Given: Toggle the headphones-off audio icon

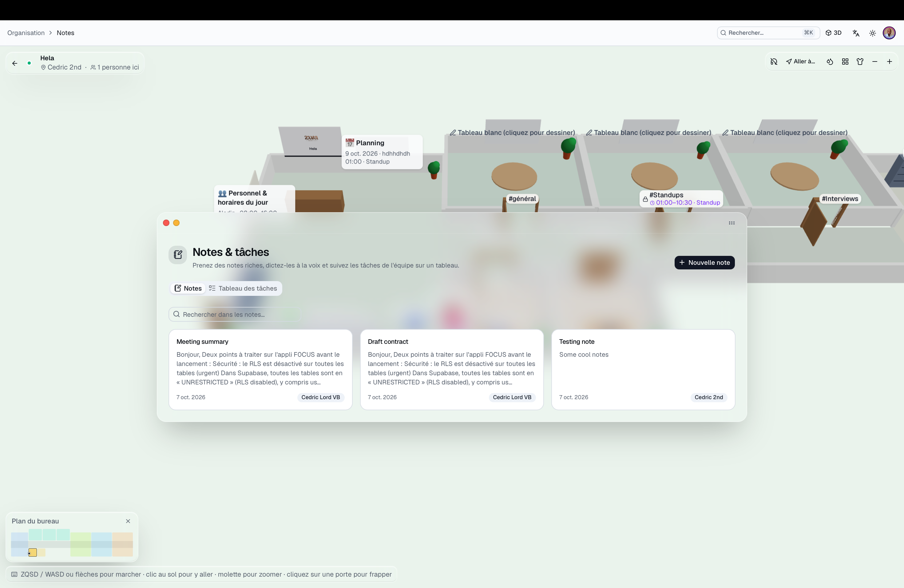Looking at the screenshot, I should pos(774,62).
